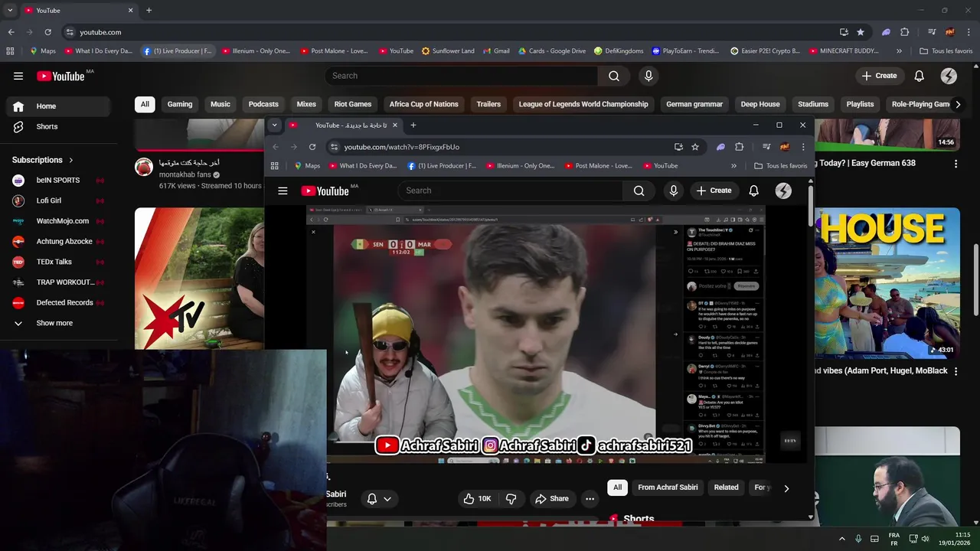Open tab search dropdown in front window

pyautogui.click(x=274, y=126)
